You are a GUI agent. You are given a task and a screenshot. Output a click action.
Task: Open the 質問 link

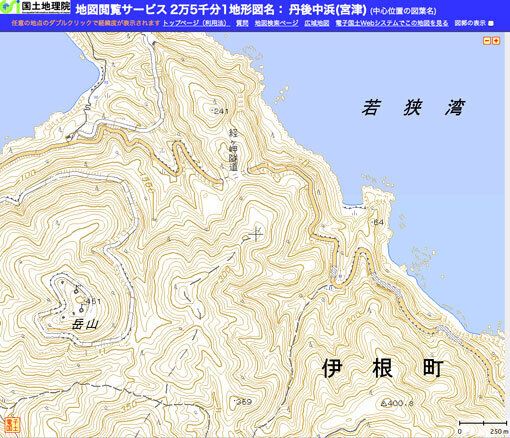click(242, 23)
